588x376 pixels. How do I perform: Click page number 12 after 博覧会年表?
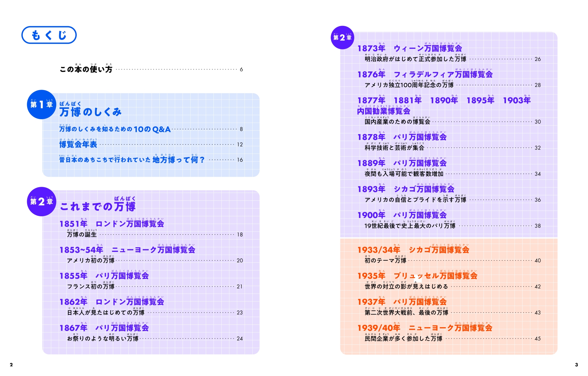[240, 144]
